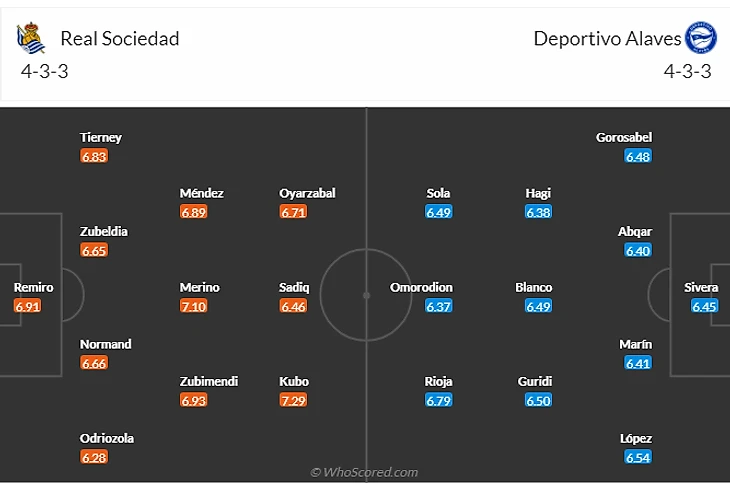
Task: Select Kubo's 7.29 rating badge
Action: (x=294, y=400)
